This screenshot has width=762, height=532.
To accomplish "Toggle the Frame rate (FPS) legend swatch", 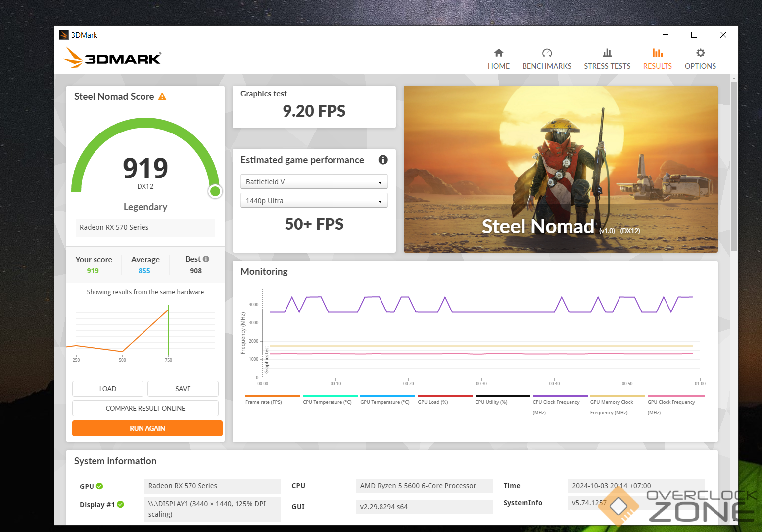I will coord(273,396).
